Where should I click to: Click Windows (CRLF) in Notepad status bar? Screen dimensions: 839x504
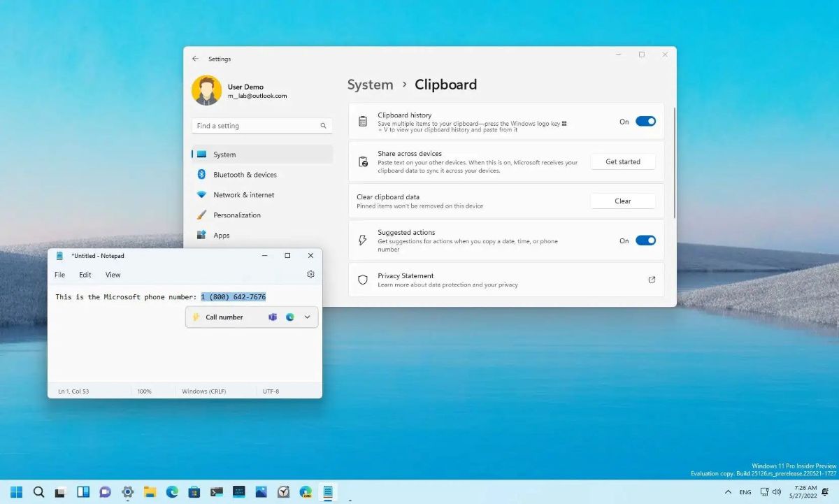[203, 391]
